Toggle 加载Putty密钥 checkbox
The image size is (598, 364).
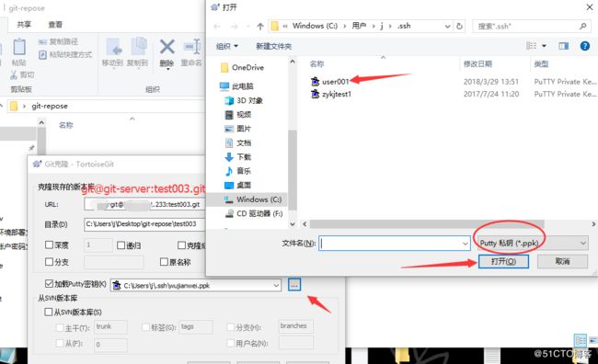[x=49, y=284]
